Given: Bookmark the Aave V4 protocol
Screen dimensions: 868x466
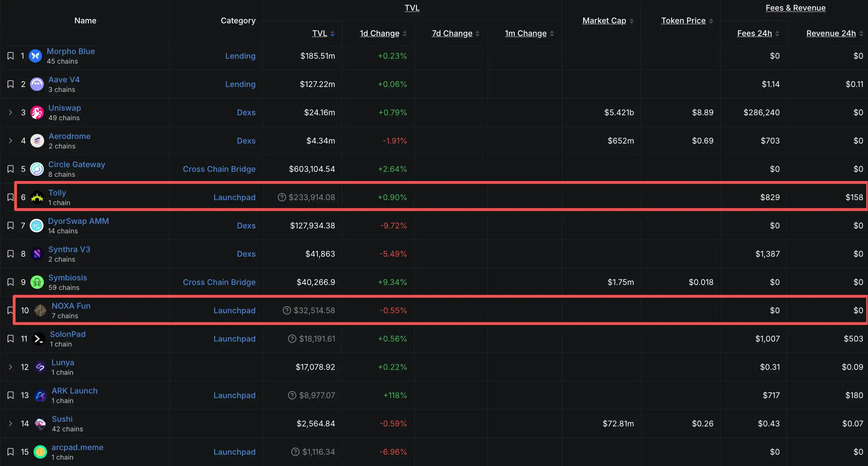Looking at the screenshot, I should 11,84.
